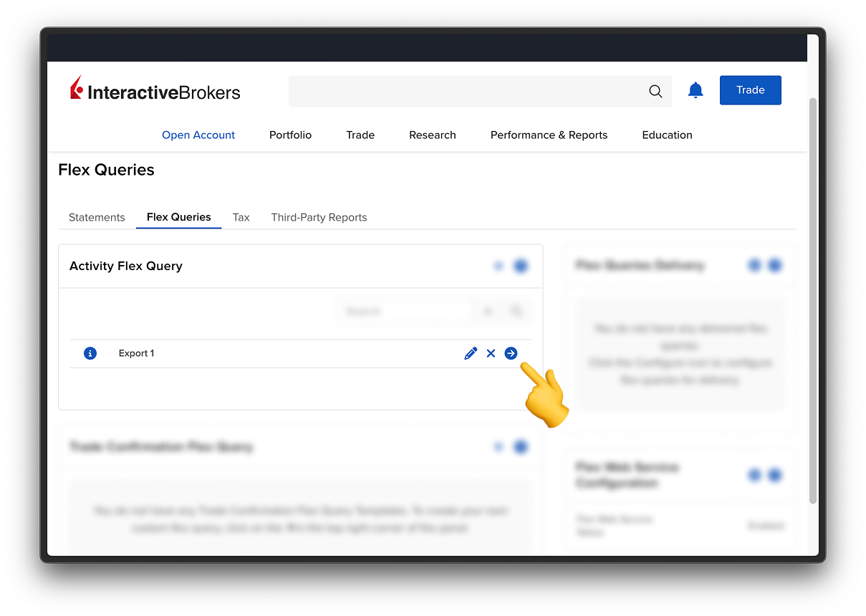Show info for the Export 1 query

coord(90,353)
